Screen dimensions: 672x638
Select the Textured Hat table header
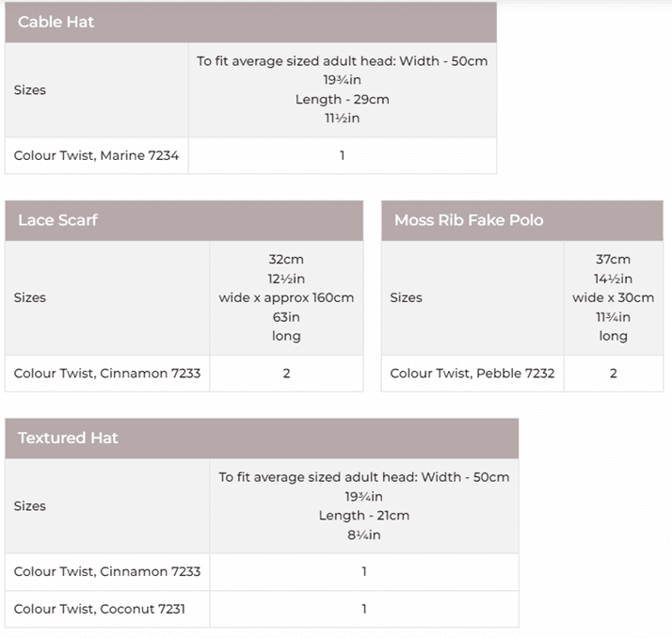(x=69, y=438)
